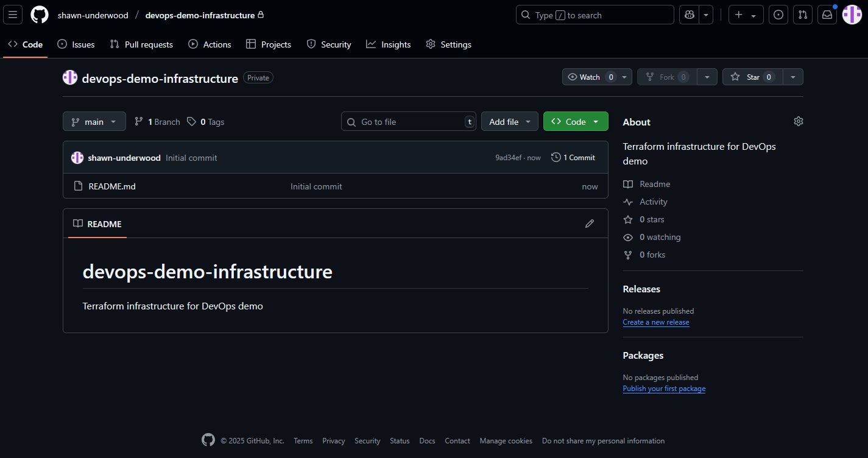Open the Copilot chat icon
Viewport: 868px width, 458px height.
coord(690,15)
